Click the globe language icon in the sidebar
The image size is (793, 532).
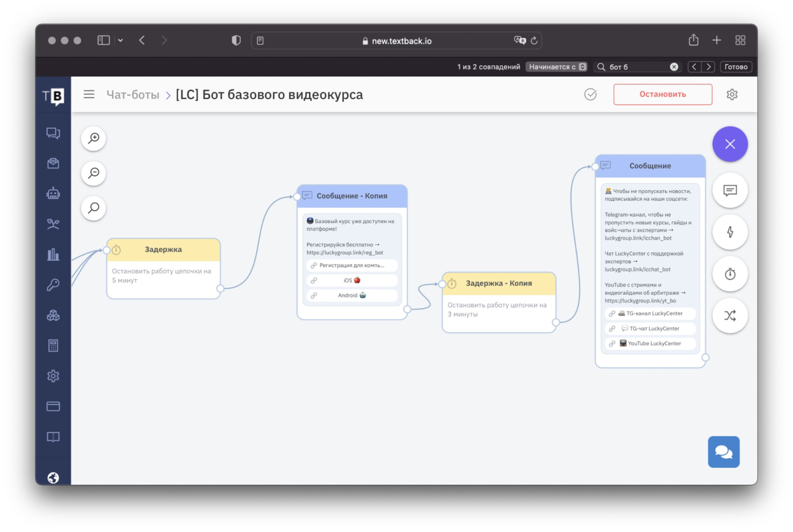[53, 478]
